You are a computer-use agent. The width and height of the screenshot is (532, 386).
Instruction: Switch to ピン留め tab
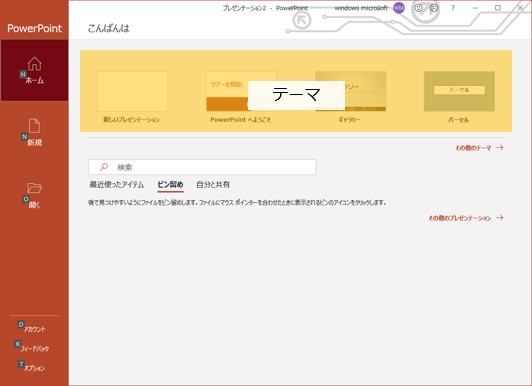pyautogui.click(x=170, y=185)
